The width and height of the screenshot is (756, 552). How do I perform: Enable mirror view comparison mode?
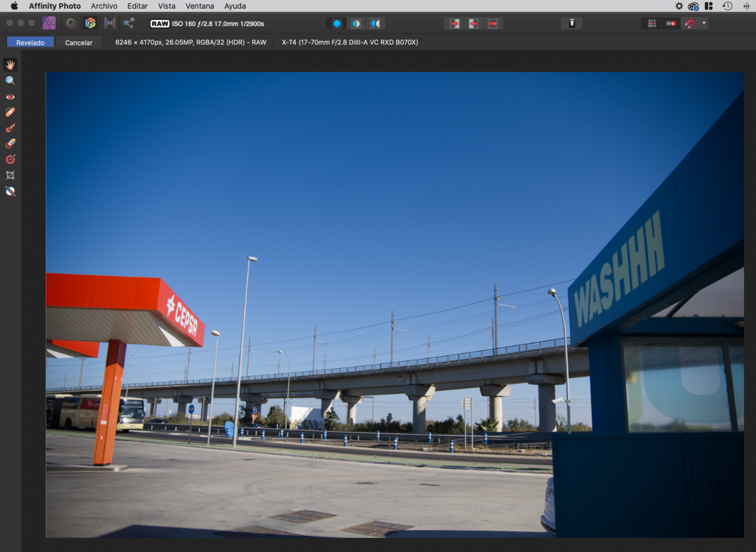pos(375,24)
